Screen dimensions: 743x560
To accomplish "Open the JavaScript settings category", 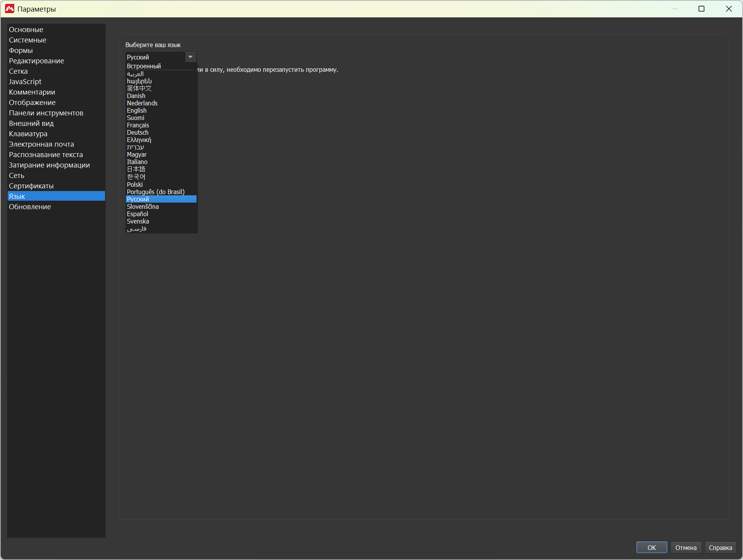I will point(25,81).
